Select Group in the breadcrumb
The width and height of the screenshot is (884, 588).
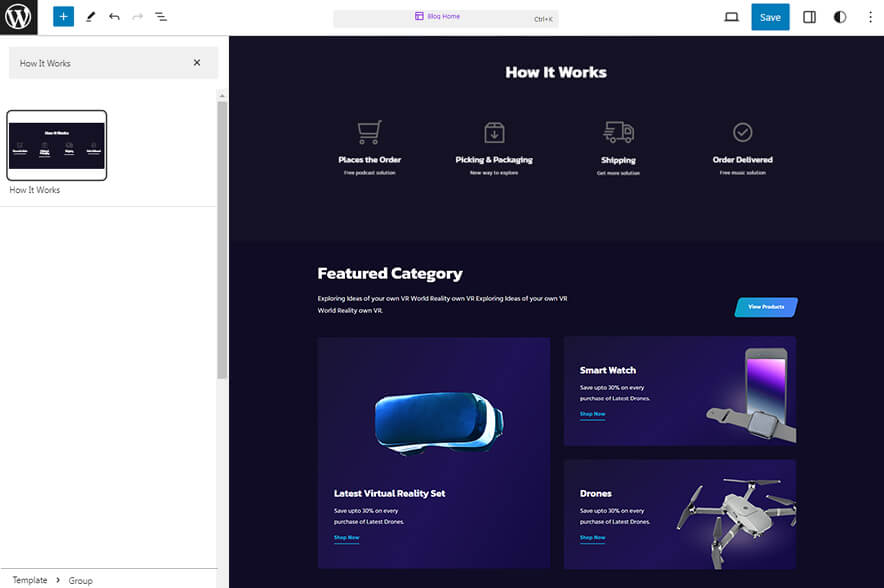(x=81, y=580)
